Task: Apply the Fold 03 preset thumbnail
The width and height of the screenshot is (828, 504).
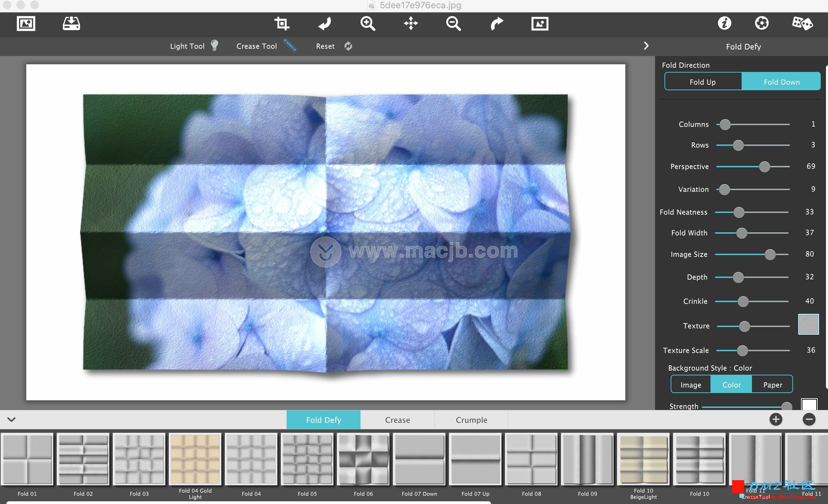Action: [x=139, y=459]
